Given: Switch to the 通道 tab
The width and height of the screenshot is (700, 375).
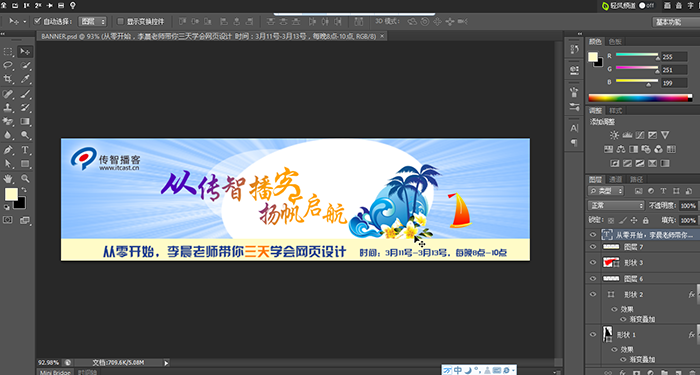Looking at the screenshot, I should point(615,179).
